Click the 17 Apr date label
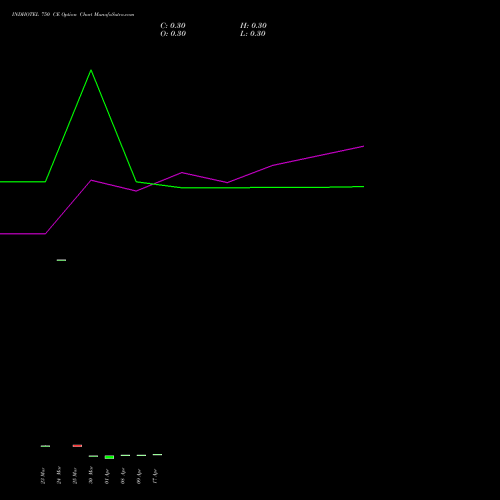The image size is (500, 500). tap(155, 476)
